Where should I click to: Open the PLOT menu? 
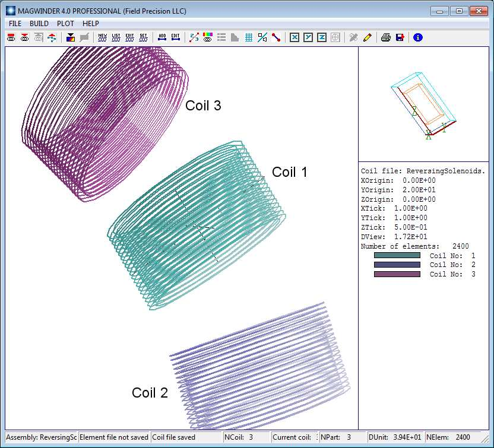(65, 23)
